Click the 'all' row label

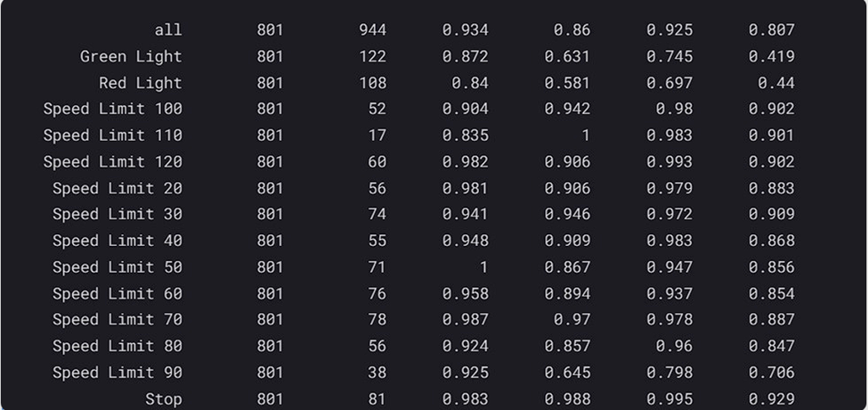pyautogui.click(x=167, y=30)
